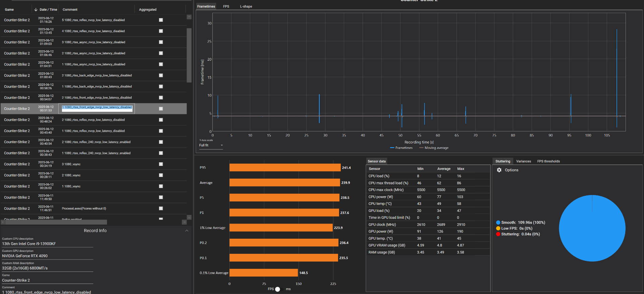
Task: Click the Custom RAM description field
Action: (48, 268)
